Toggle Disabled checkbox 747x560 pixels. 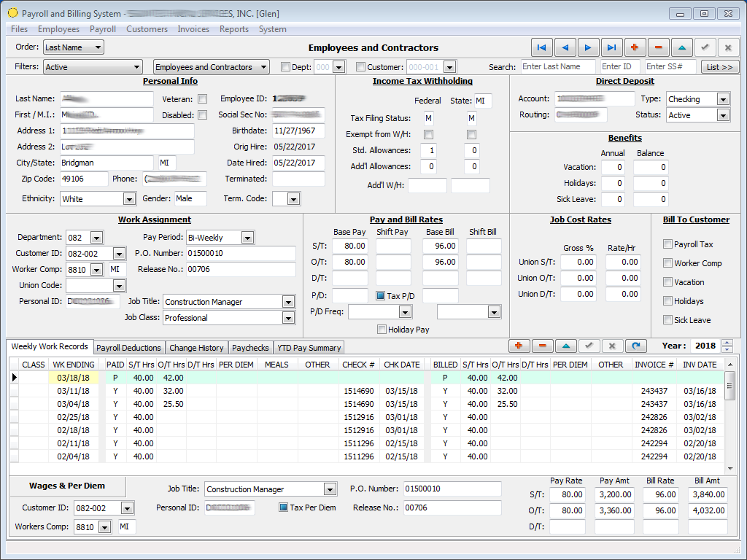[x=203, y=115]
